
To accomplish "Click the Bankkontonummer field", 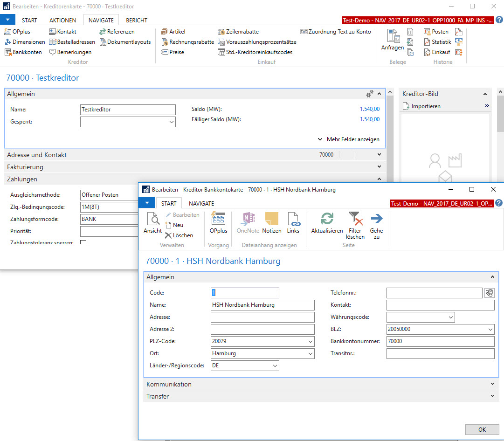I will click(440, 341).
